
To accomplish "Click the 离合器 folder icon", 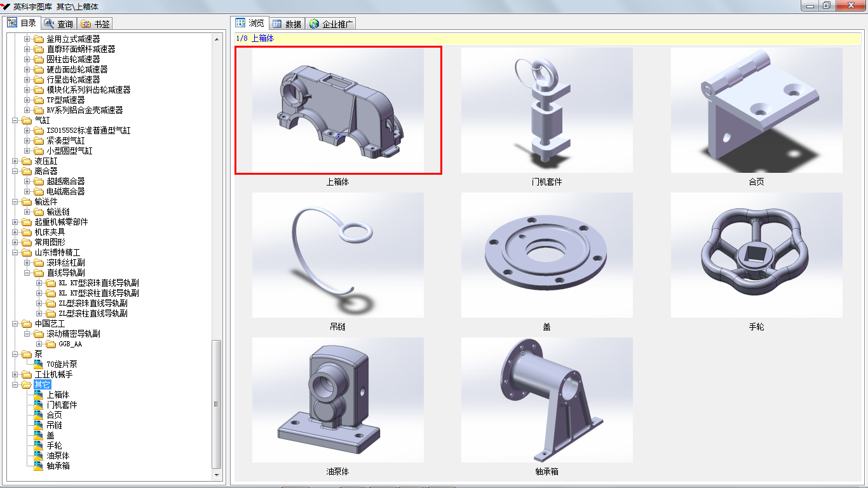I will click(27, 171).
